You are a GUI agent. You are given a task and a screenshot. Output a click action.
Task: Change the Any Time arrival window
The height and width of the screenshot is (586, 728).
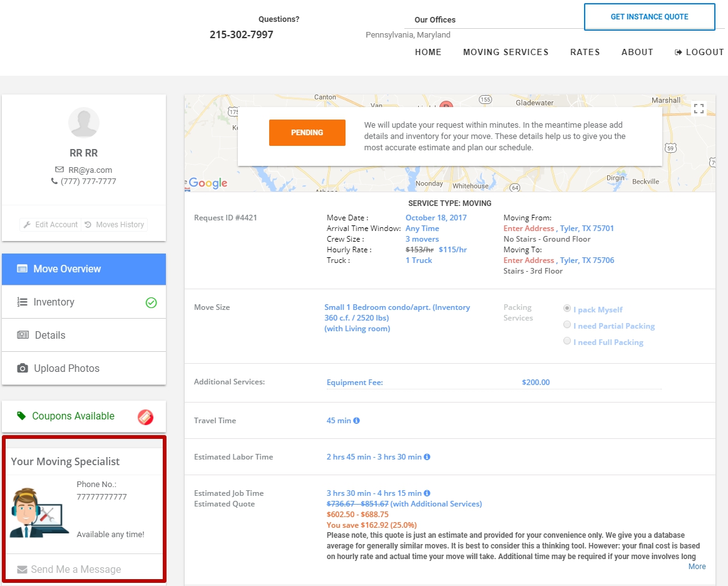(422, 229)
